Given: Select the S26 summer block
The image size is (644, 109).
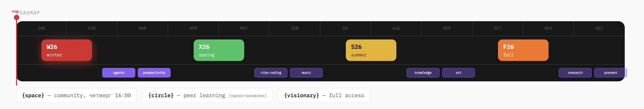Looking at the screenshot, I should pyautogui.click(x=371, y=50).
